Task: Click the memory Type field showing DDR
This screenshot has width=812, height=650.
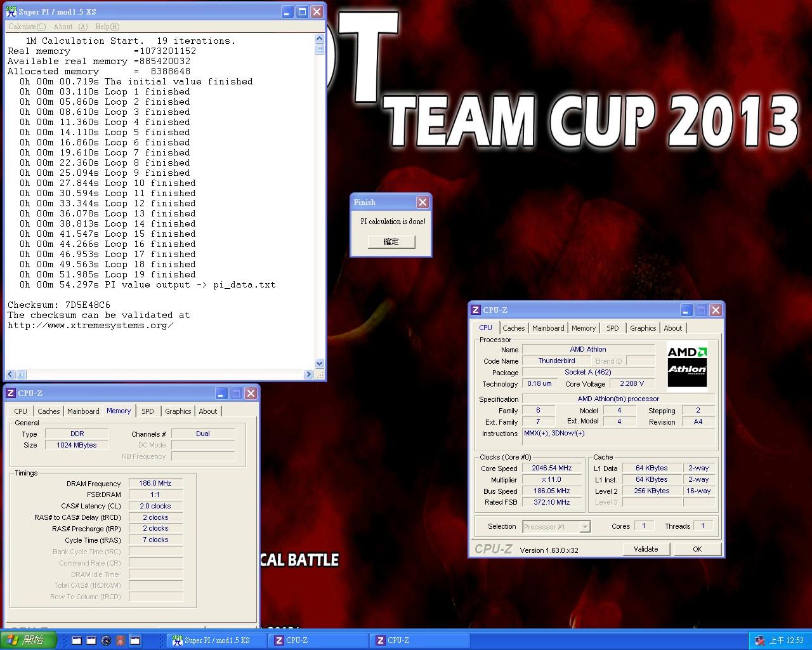Action: point(77,434)
